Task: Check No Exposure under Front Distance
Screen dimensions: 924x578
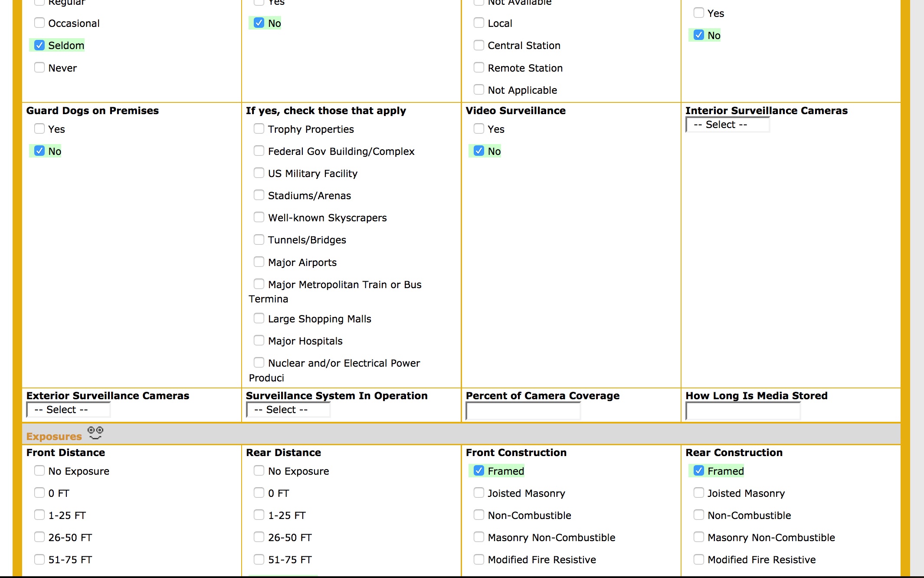Action: 39,470
